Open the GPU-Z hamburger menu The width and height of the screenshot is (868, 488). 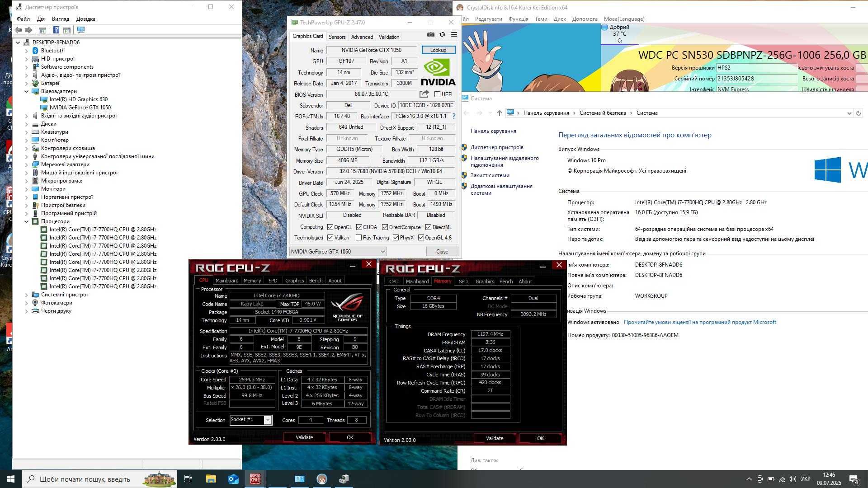click(x=454, y=35)
